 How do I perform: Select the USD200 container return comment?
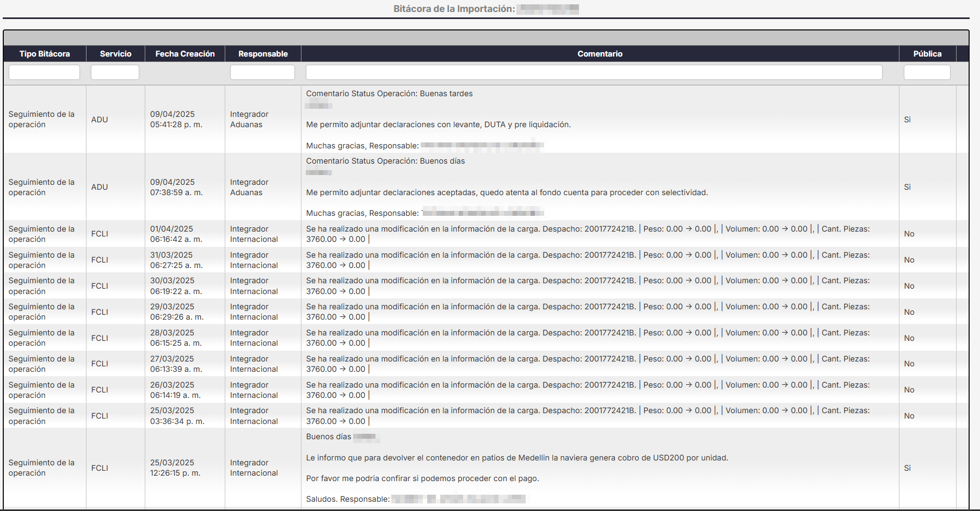tap(517, 458)
